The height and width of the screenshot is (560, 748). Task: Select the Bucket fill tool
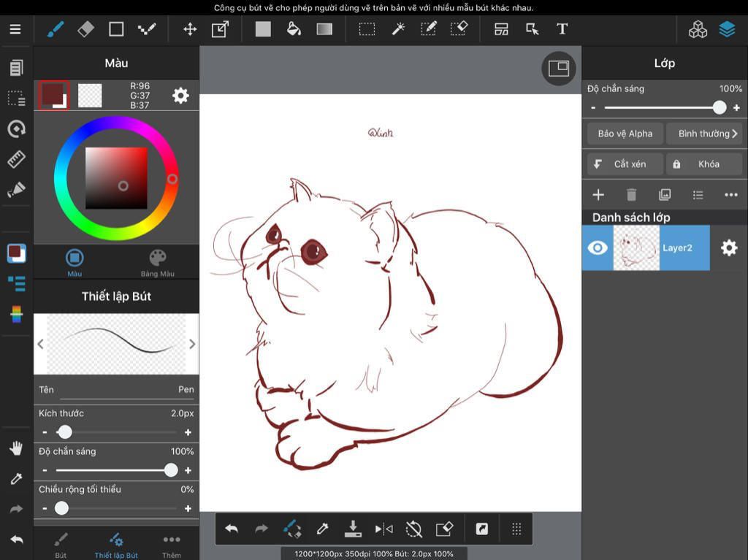(294, 29)
